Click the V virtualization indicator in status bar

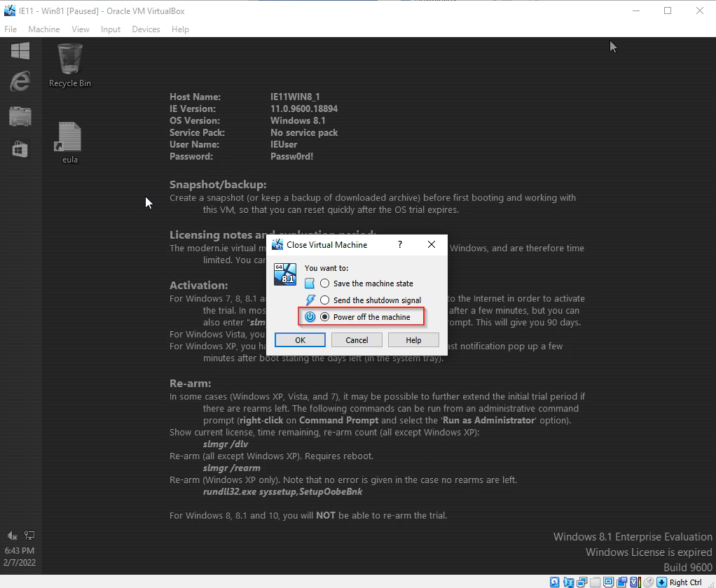point(635,582)
